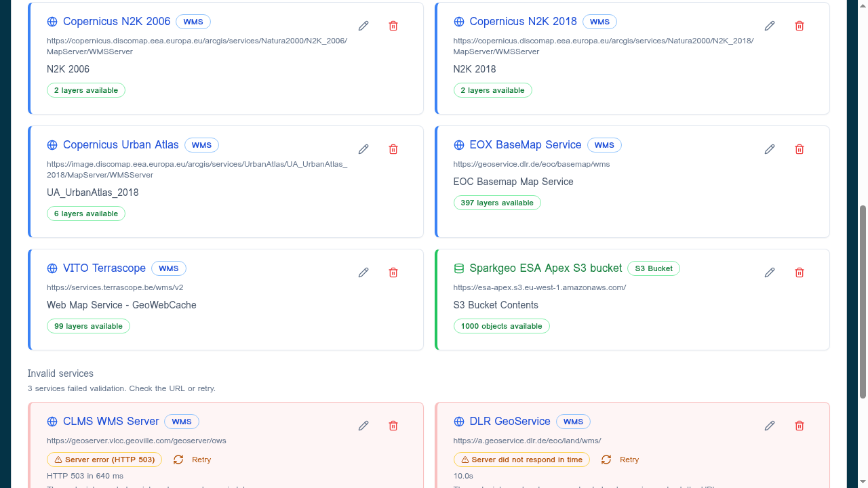The width and height of the screenshot is (868, 488).
Task: Click the '6 layers available' badge
Action: (86, 213)
